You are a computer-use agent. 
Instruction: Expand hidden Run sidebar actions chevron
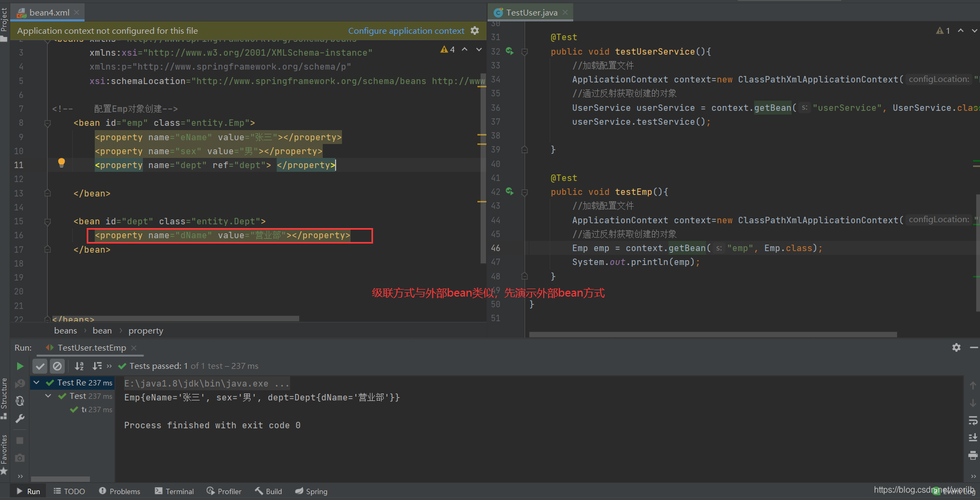tap(20, 476)
